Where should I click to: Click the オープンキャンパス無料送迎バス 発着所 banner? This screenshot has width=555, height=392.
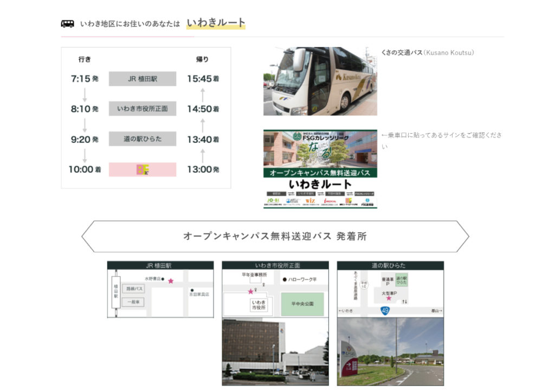pyautogui.click(x=275, y=237)
